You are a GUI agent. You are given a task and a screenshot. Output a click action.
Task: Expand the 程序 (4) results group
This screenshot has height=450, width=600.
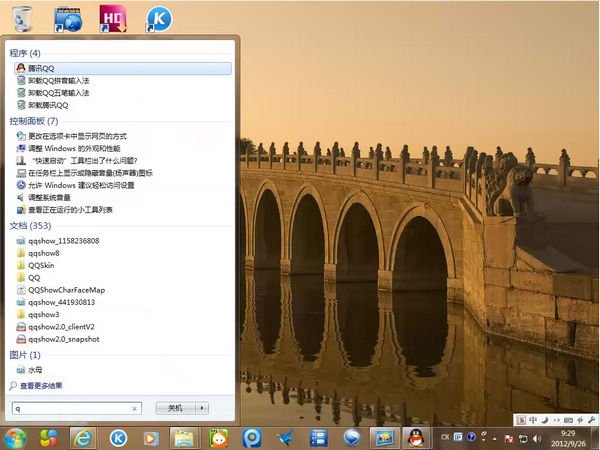pyautogui.click(x=25, y=52)
